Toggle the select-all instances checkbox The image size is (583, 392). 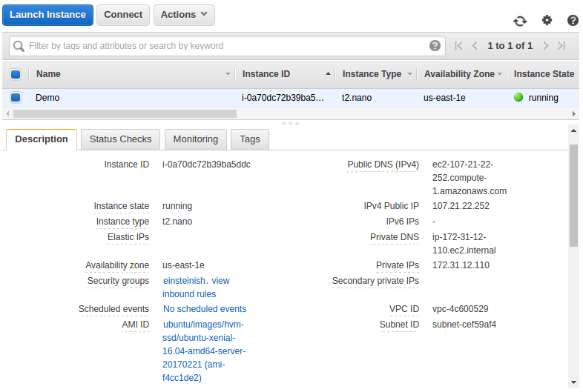[x=16, y=74]
